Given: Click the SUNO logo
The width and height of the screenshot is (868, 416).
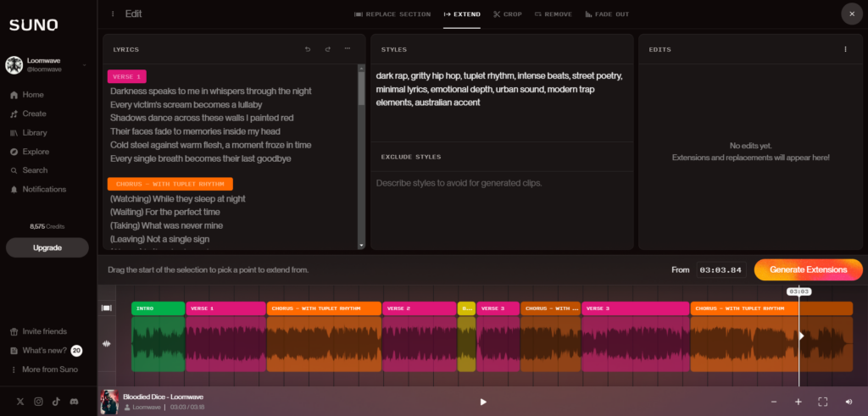Looking at the screenshot, I should [33, 25].
